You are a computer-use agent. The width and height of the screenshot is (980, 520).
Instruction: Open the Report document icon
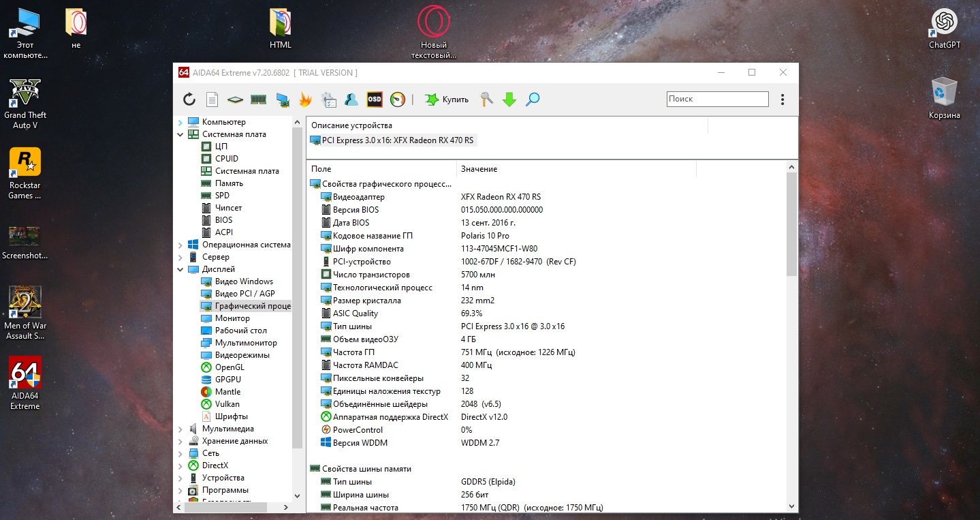click(x=212, y=100)
